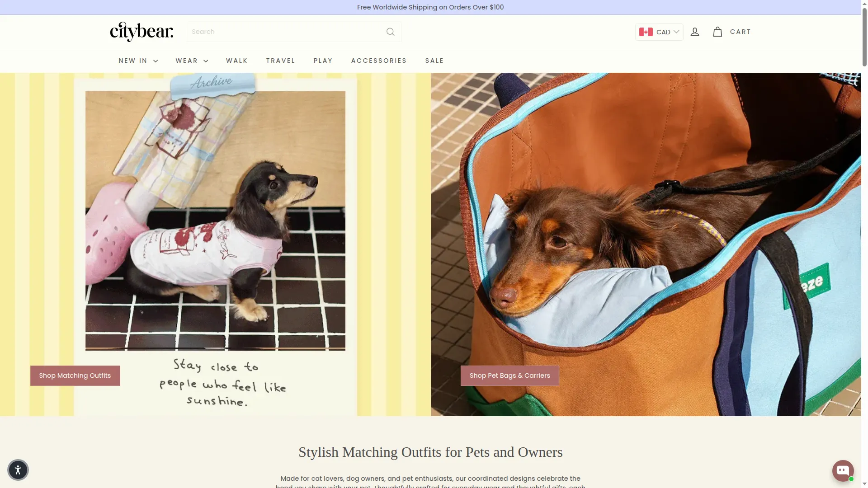Open the CAD currency dropdown

coord(659,32)
